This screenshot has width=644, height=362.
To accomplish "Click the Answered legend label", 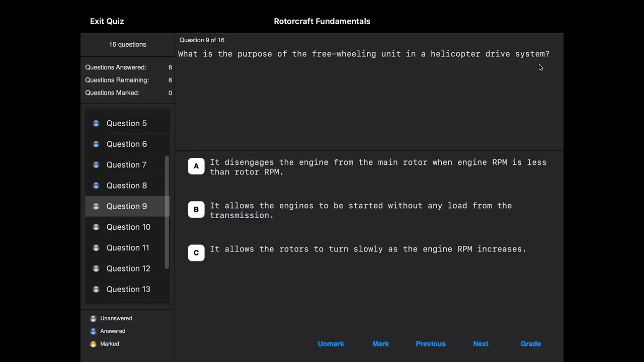I will pyautogui.click(x=113, y=331).
